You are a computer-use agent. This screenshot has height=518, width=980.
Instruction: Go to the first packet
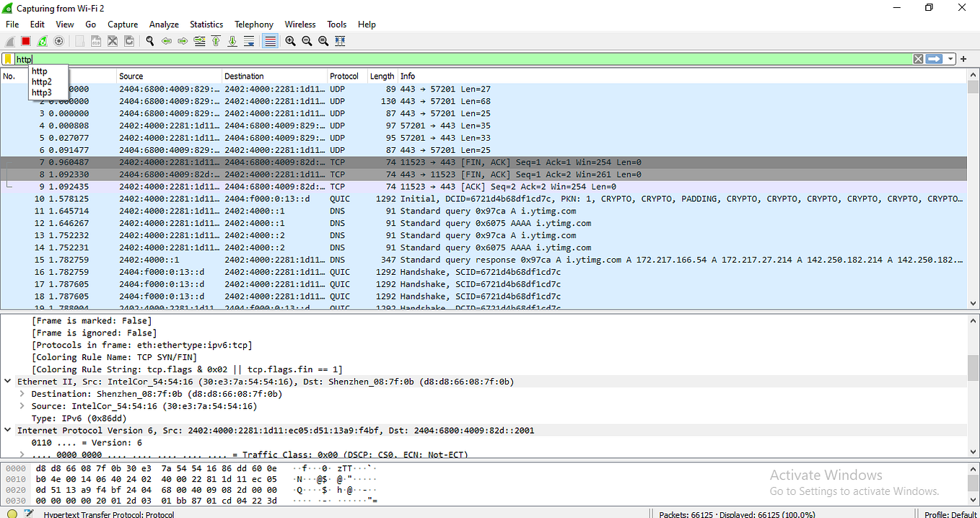[216, 41]
